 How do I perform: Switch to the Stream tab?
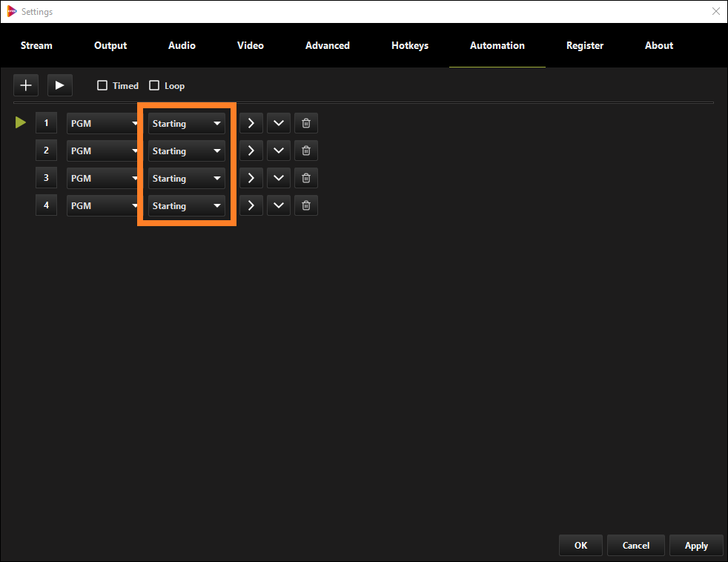point(36,45)
